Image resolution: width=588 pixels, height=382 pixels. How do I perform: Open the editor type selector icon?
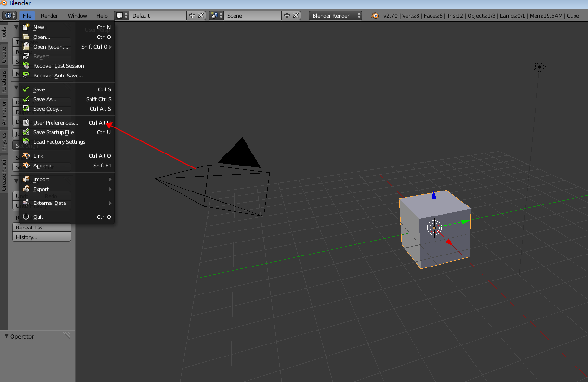point(9,15)
